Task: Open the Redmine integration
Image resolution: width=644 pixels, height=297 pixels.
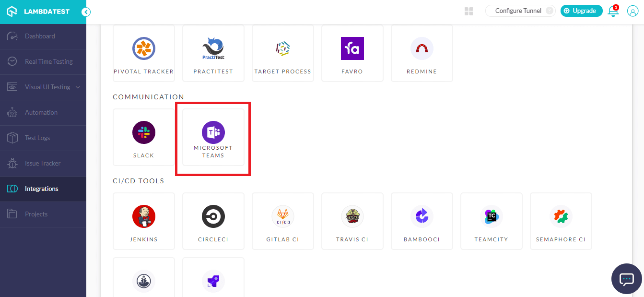Action: point(422,53)
